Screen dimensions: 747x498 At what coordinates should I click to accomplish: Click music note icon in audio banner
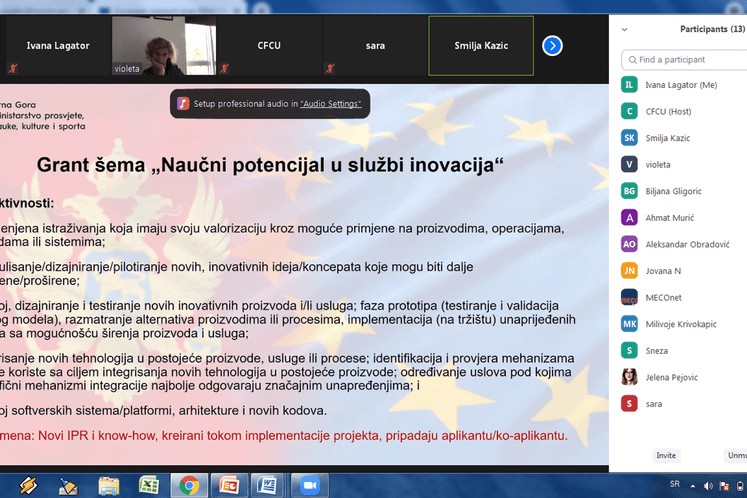(183, 103)
